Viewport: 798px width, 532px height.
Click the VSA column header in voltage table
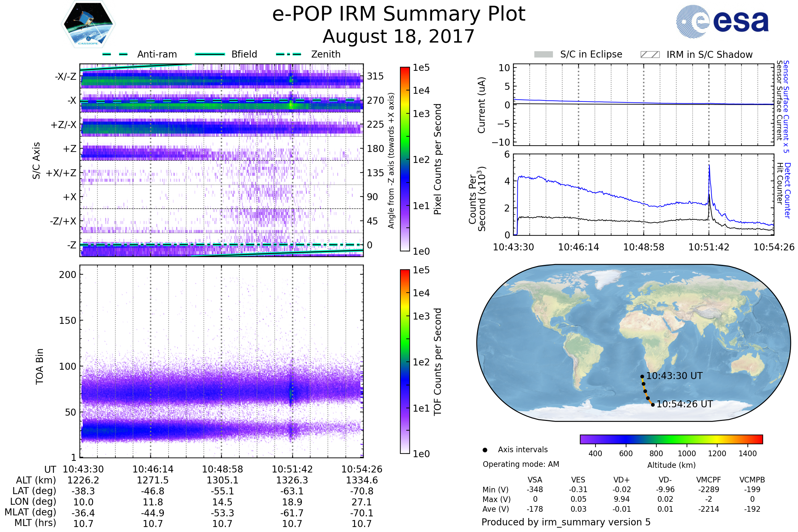point(535,480)
